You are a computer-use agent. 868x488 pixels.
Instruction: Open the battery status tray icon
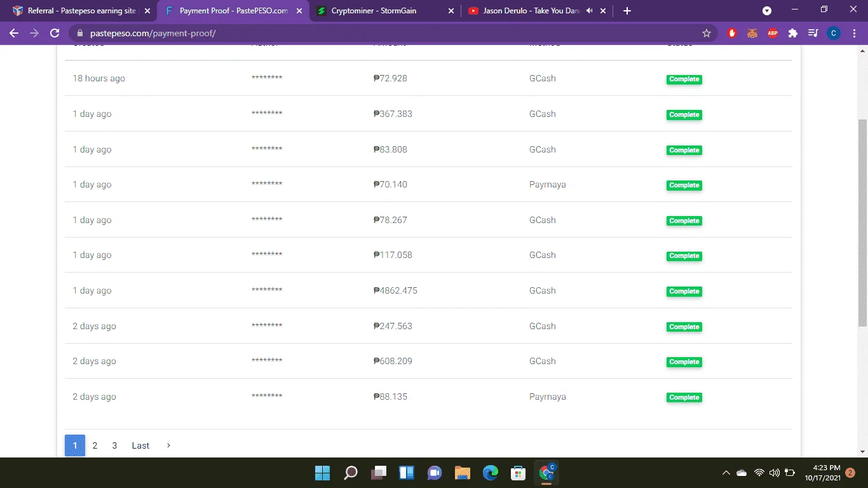pos(790,473)
